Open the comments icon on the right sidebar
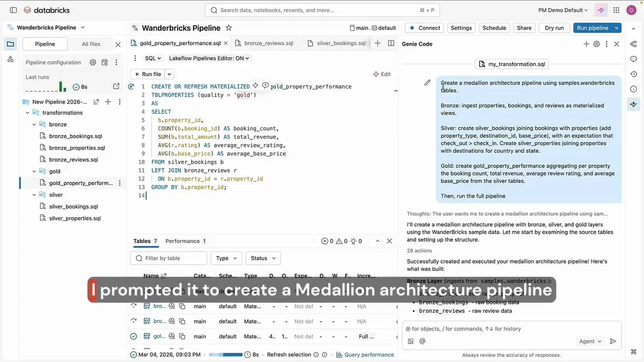 click(633, 59)
